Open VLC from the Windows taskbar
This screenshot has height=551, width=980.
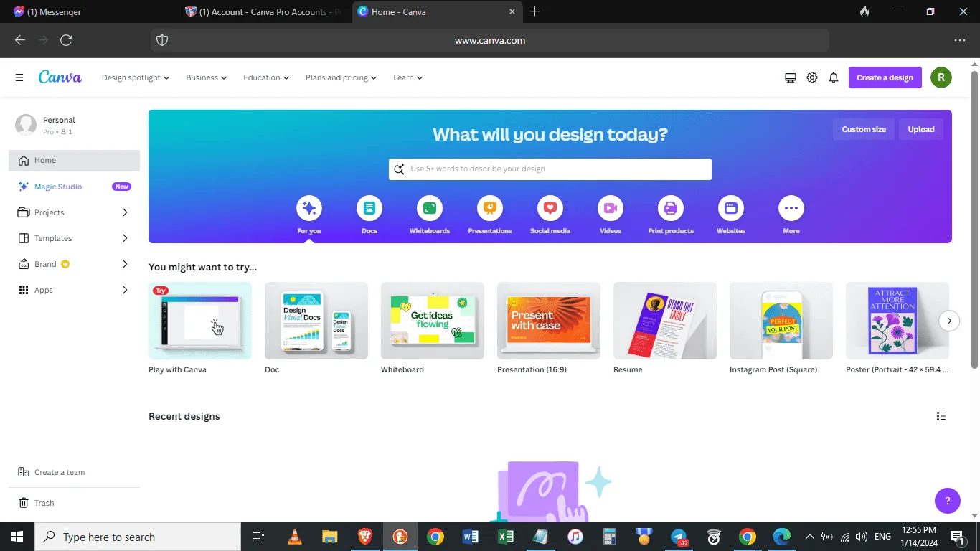[x=294, y=537]
